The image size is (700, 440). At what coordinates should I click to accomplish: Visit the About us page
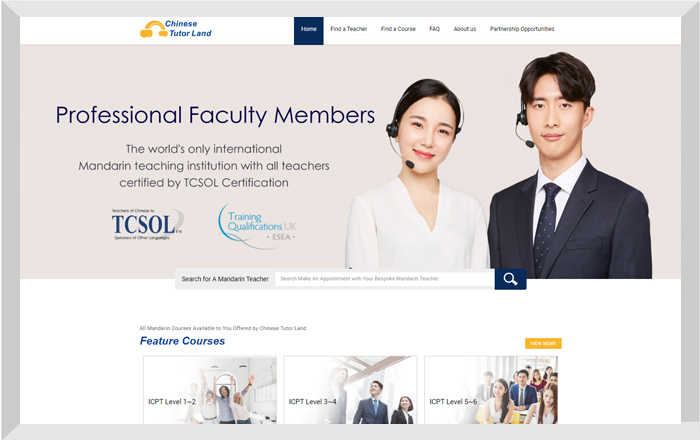(x=465, y=29)
